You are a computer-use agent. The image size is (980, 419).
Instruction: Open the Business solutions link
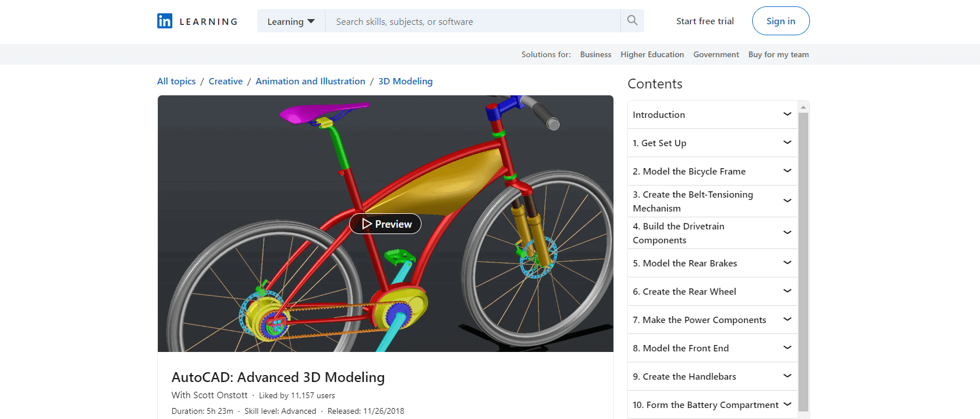(596, 54)
